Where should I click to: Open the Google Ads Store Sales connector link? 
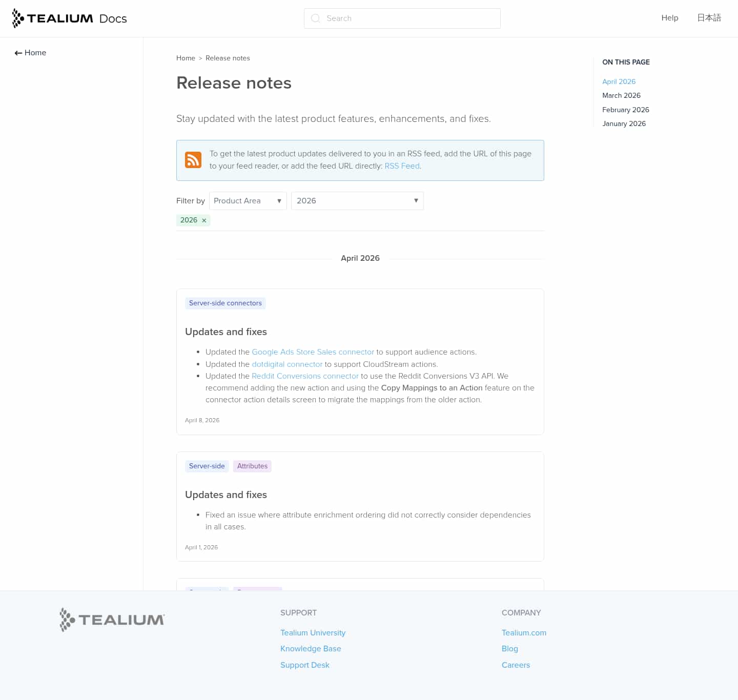tap(313, 352)
